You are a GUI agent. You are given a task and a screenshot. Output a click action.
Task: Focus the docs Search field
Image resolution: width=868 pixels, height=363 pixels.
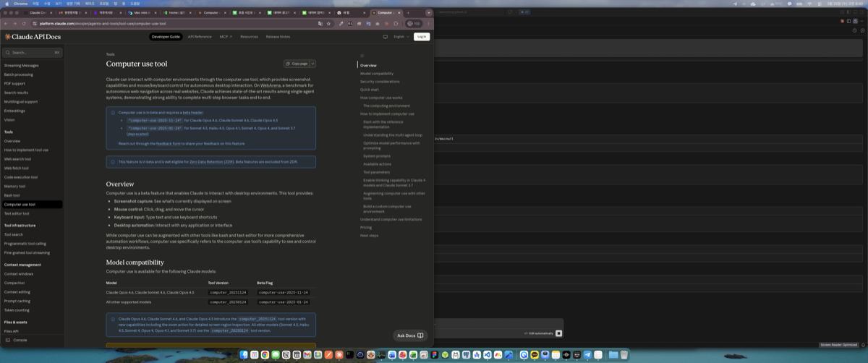point(32,53)
